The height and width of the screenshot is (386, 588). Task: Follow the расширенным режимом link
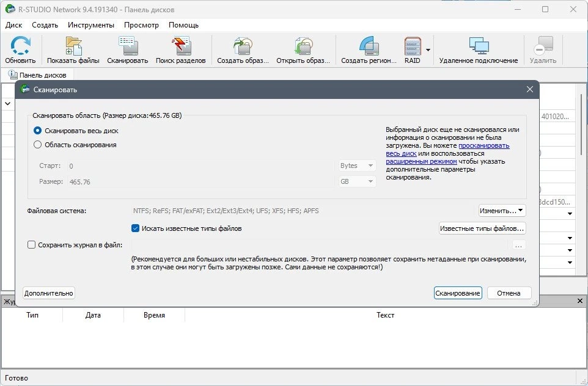point(422,161)
